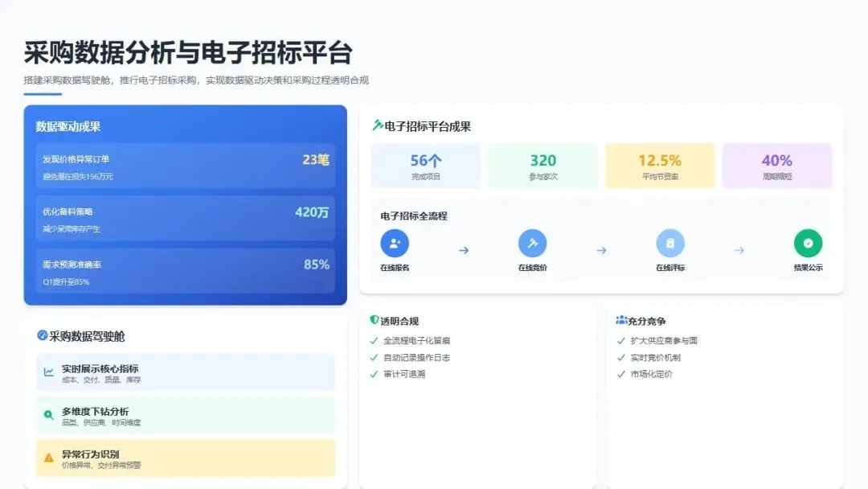Viewport: 868px width, 489px height.
Task: Click the 85% value in the blue panel
Action: tap(316, 265)
